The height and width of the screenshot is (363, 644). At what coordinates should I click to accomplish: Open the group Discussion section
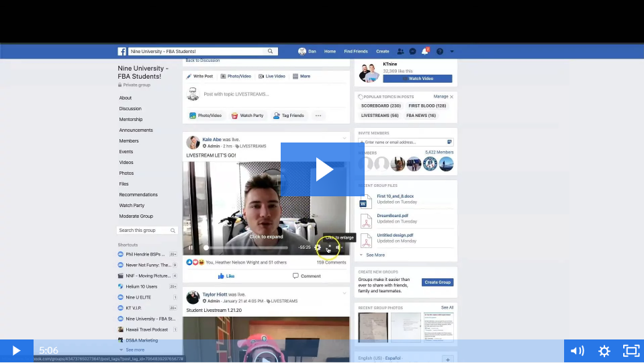tap(130, 108)
